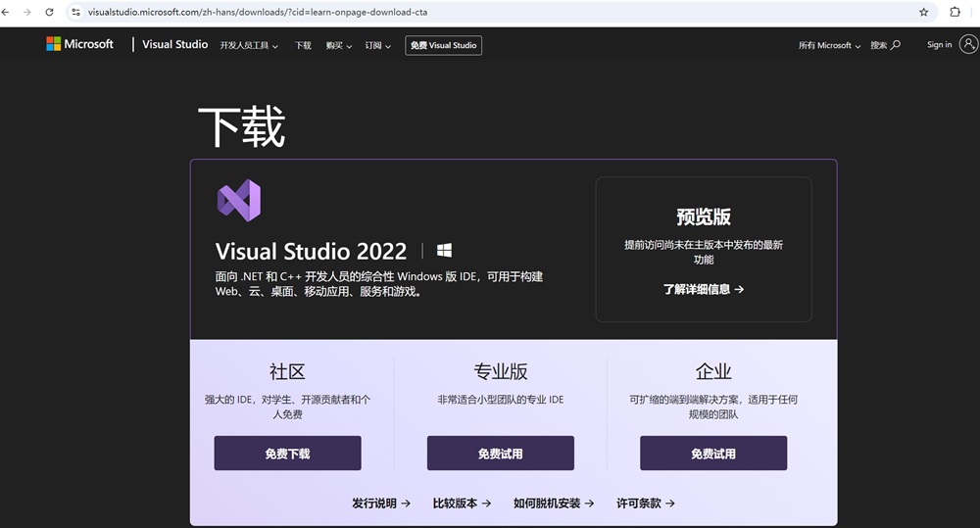This screenshot has height=528, width=980.
Task: Click the 下载 page title
Action: click(x=242, y=127)
